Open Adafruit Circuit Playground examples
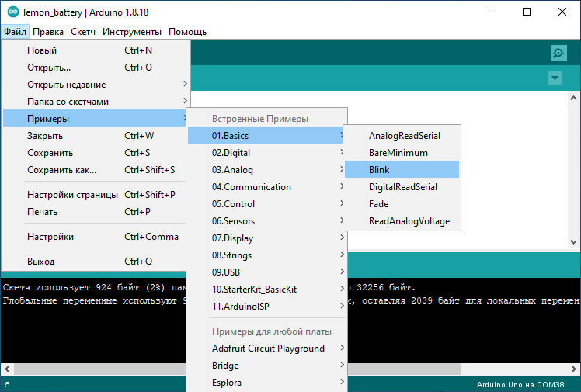This screenshot has height=392, width=581. click(x=266, y=348)
